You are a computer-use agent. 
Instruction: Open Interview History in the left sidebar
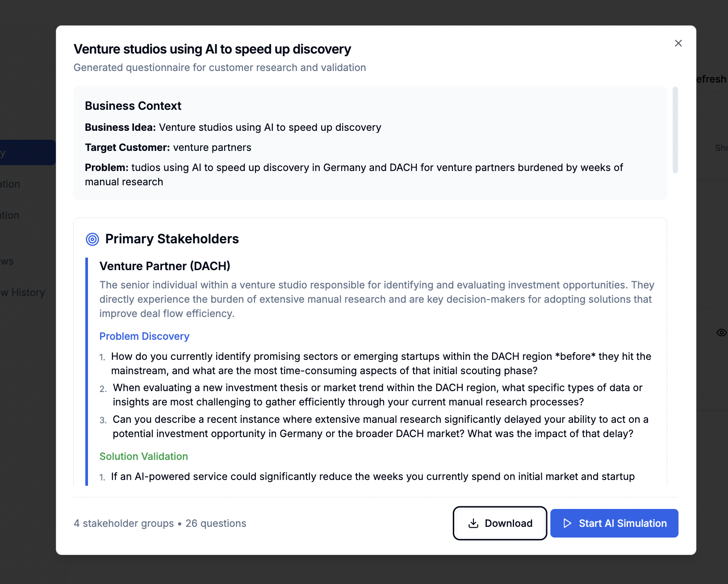coord(23,292)
